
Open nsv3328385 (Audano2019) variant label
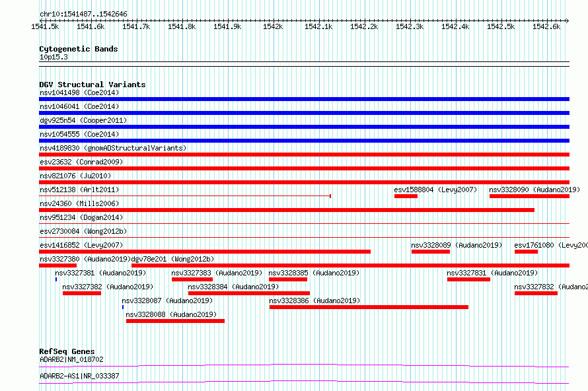coord(314,273)
